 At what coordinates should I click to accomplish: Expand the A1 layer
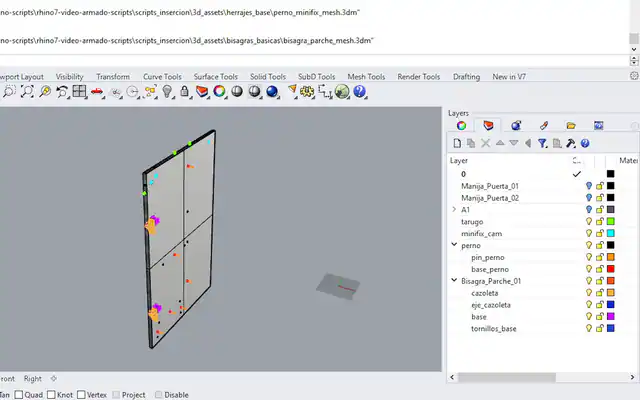pos(454,209)
